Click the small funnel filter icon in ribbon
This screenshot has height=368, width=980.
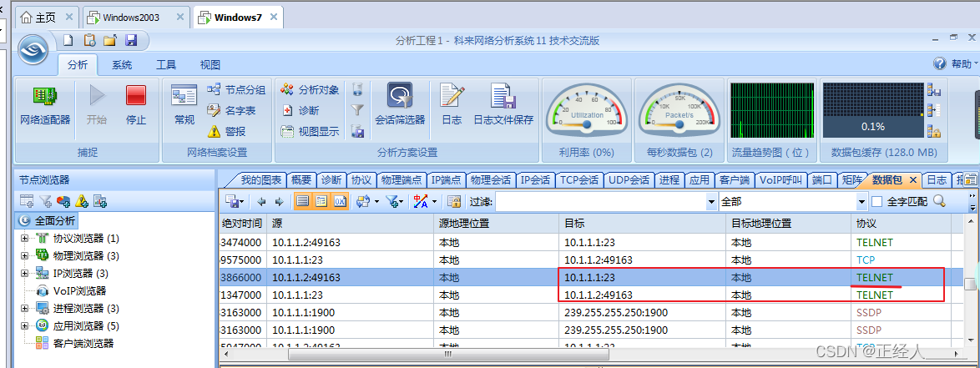tap(357, 111)
